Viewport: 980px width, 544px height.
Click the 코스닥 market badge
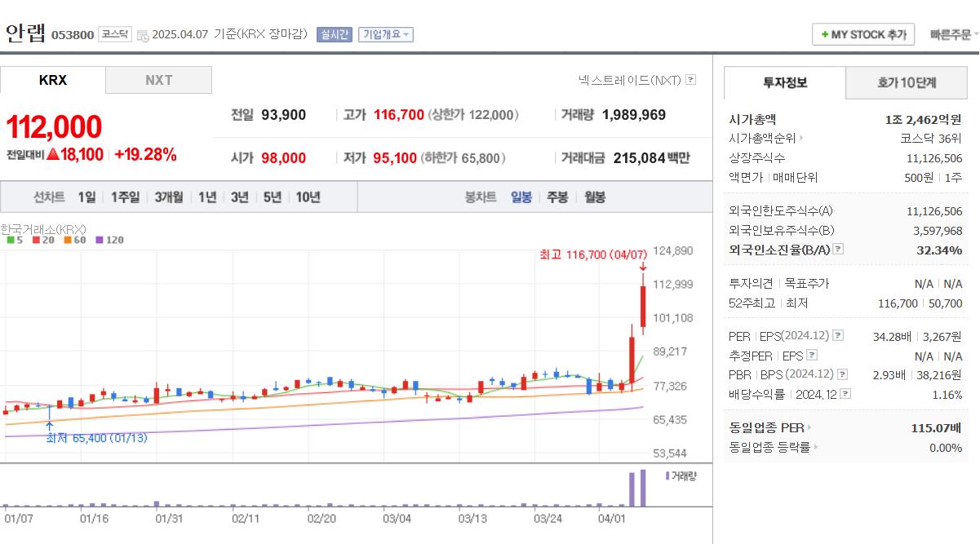[114, 34]
